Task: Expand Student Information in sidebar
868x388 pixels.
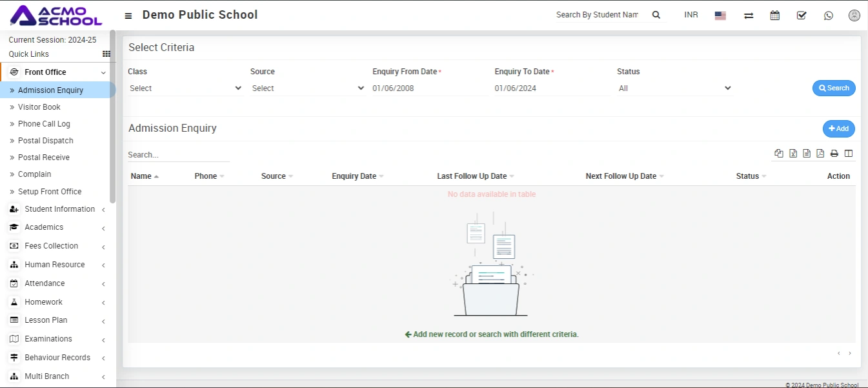Action: [59, 209]
